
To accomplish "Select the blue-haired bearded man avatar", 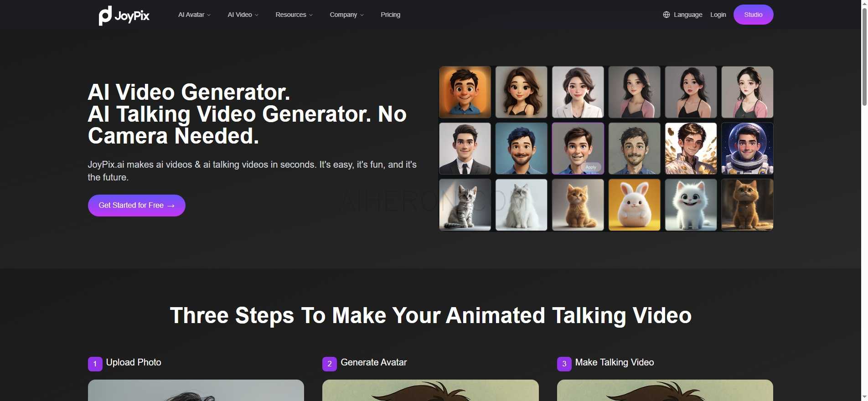I will coord(522,149).
